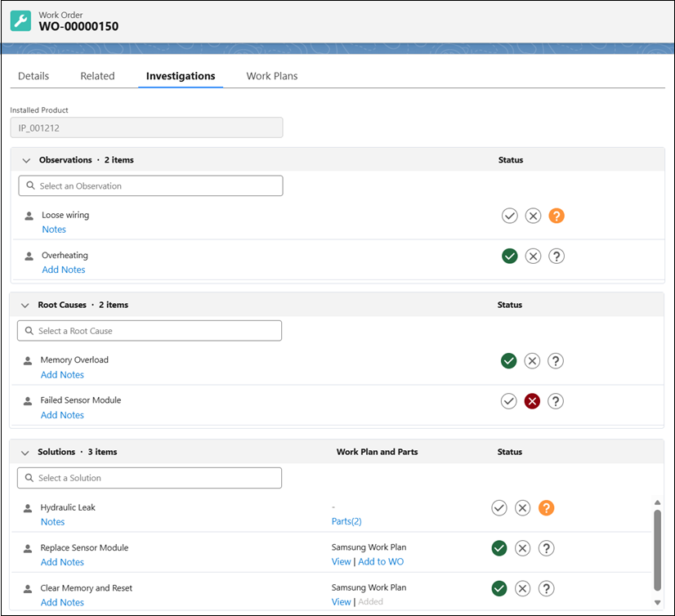The width and height of the screenshot is (675, 616).
Task: Toggle Replace Sensor Module green check
Action: click(499, 548)
